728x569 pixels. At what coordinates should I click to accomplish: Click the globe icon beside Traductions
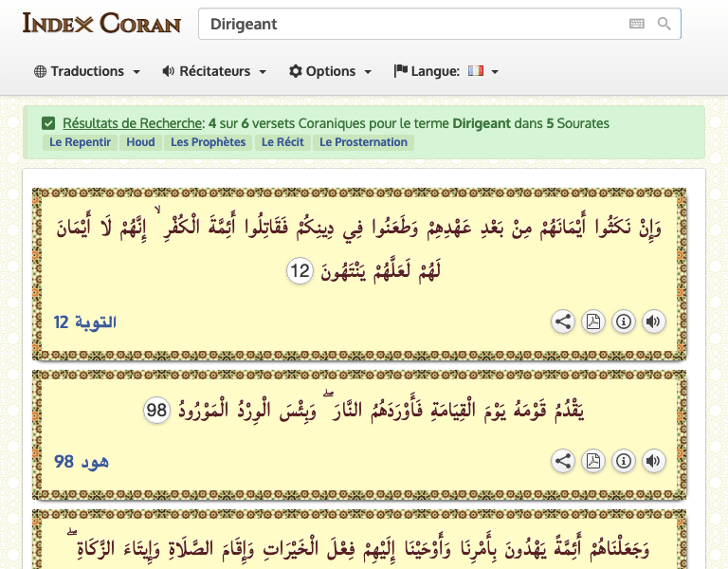[41, 71]
